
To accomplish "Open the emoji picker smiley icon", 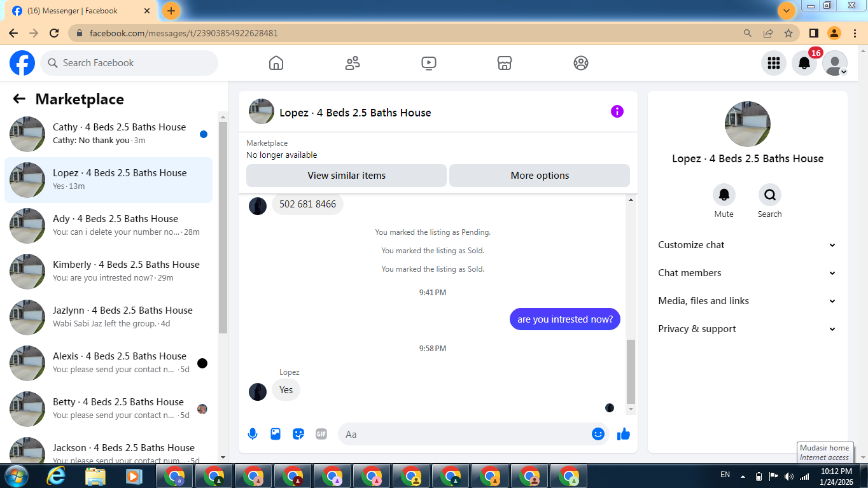I will pos(598,434).
